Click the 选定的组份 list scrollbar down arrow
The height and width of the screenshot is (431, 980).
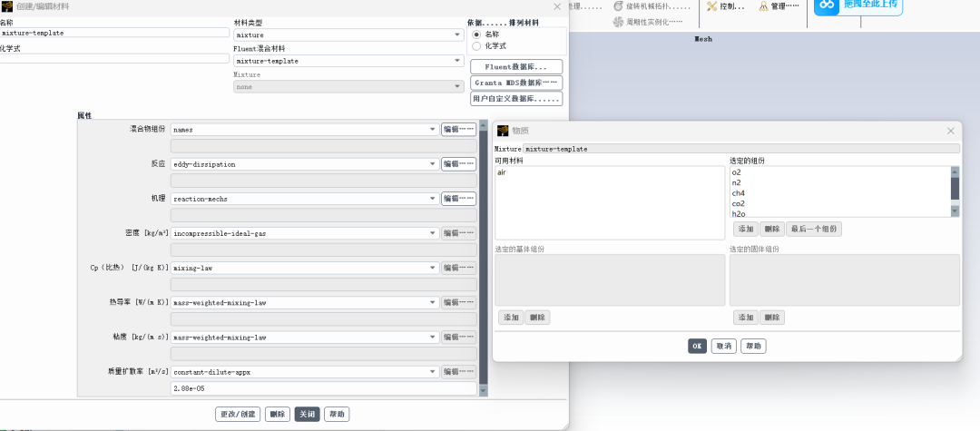click(x=955, y=211)
